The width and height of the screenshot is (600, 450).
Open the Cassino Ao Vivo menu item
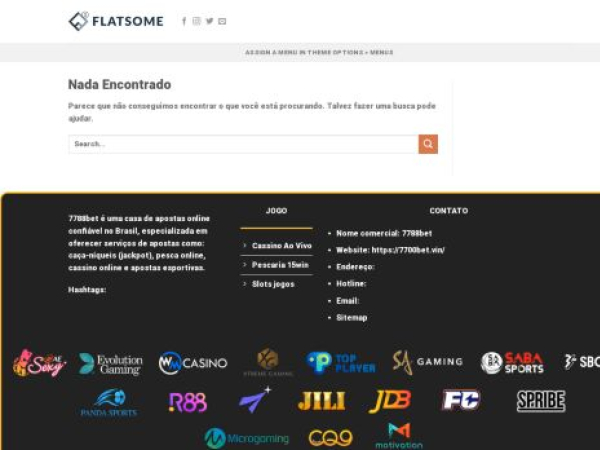[281, 245]
